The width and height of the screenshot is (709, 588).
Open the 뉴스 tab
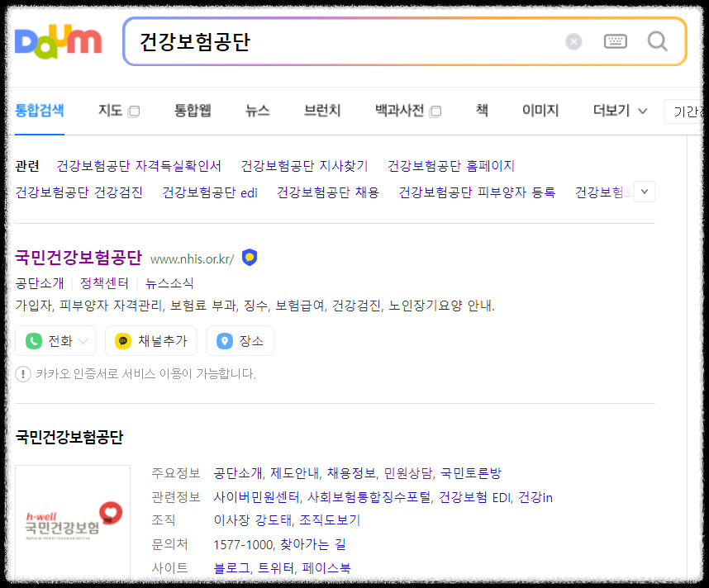pyautogui.click(x=257, y=111)
